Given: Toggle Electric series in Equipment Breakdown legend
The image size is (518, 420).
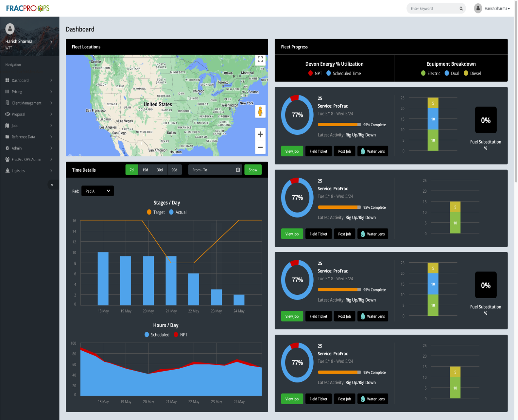Looking at the screenshot, I should (430, 74).
